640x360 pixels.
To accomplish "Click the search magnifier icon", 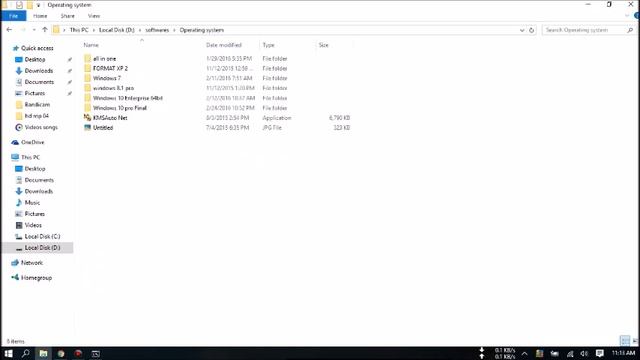I will point(630,30).
